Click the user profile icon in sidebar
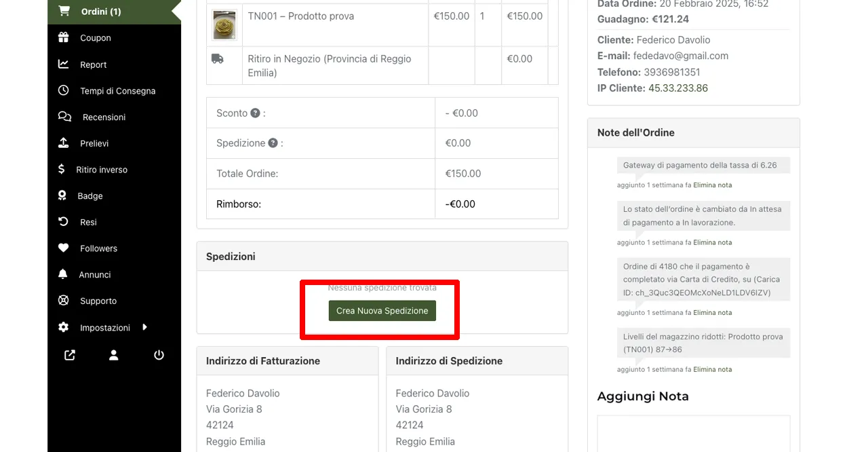 (114, 355)
